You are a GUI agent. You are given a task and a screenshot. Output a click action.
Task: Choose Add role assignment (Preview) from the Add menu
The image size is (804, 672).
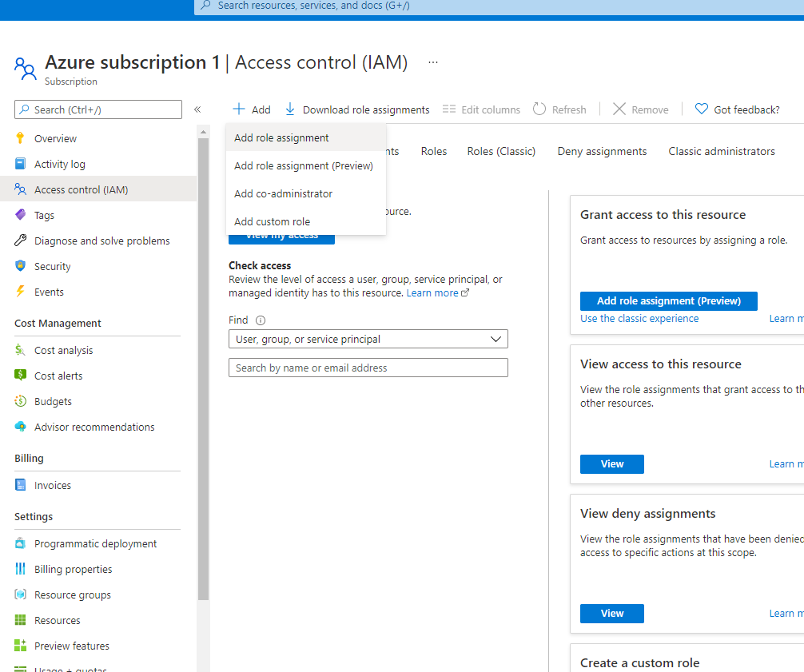[x=305, y=165]
